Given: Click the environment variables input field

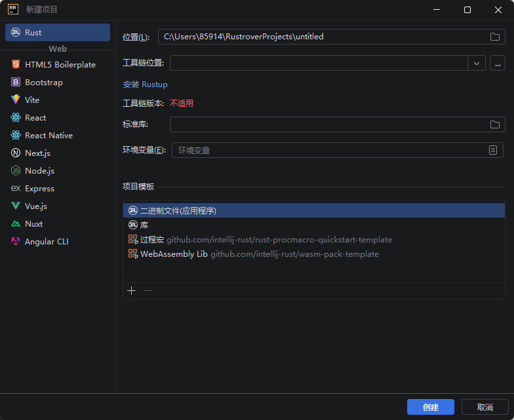Looking at the screenshot, I should coord(337,150).
